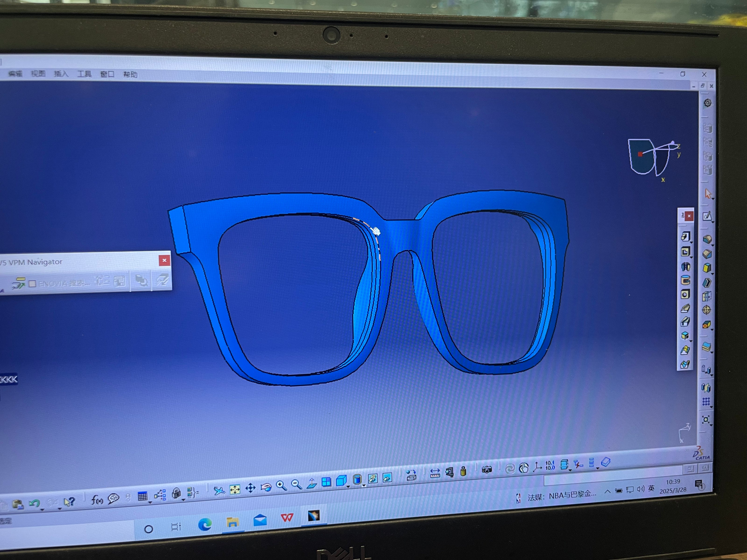Open the 工具 menu
Image resolution: width=747 pixels, height=560 pixels.
84,74
